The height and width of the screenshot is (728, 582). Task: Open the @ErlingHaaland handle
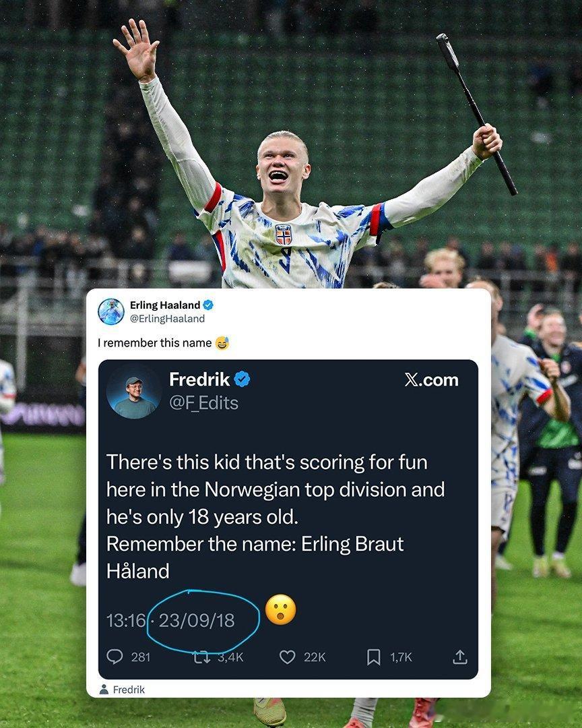point(167,318)
